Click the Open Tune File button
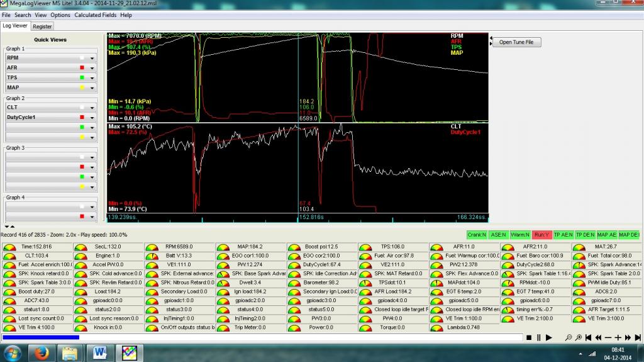644x362 pixels. (516, 42)
